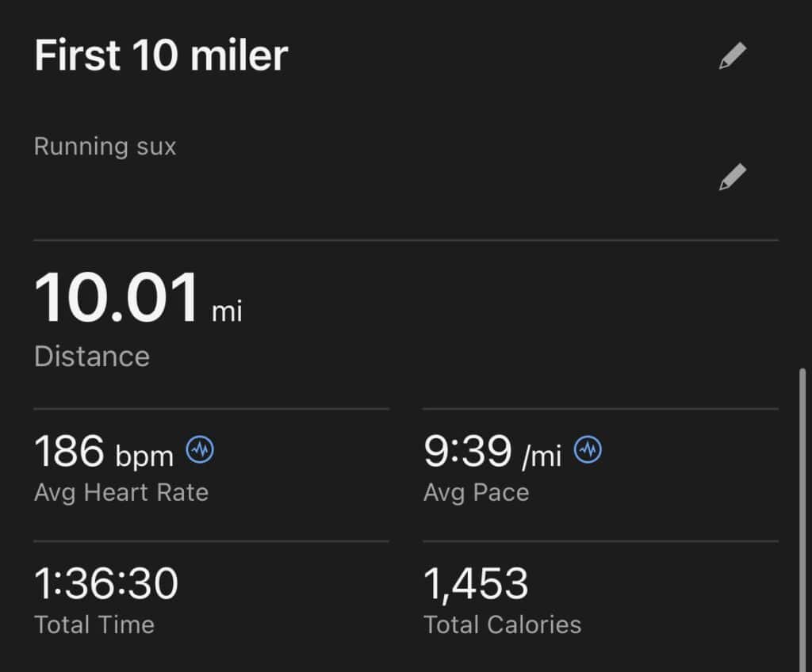The image size is (812, 672).
Task: Tap the 1,453 calories value
Action: click(x=476, y=584)
